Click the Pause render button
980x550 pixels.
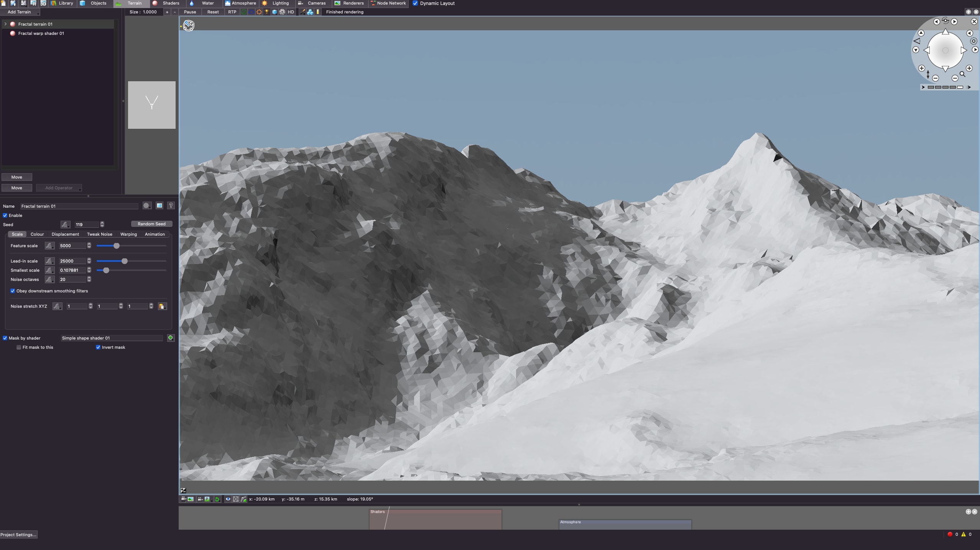coord(190,12)
